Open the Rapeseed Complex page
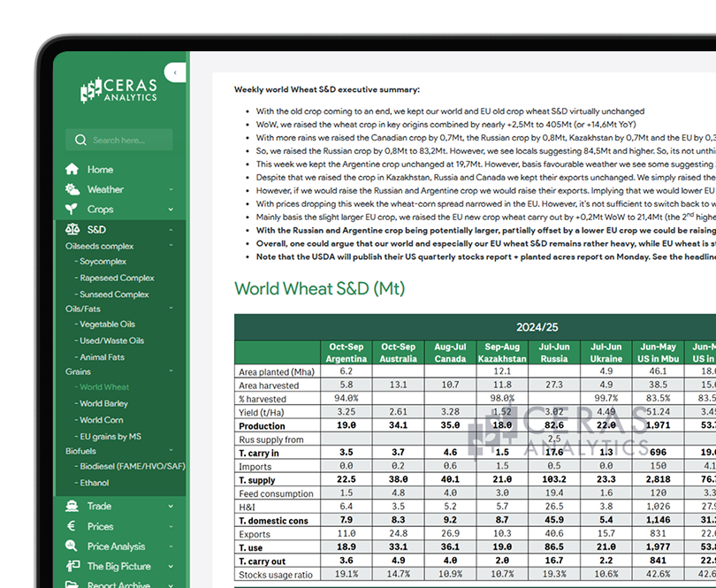Viewport: 716px width, 588px height. pyautogui.click(x=115, y=279)
